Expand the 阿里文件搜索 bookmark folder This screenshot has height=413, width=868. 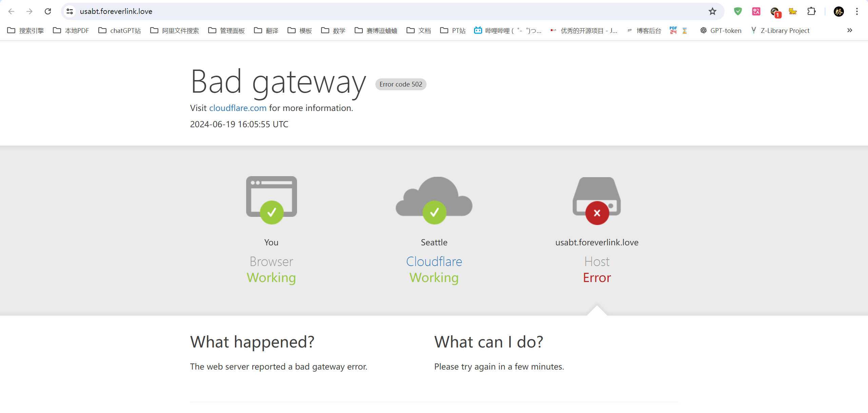175,31
